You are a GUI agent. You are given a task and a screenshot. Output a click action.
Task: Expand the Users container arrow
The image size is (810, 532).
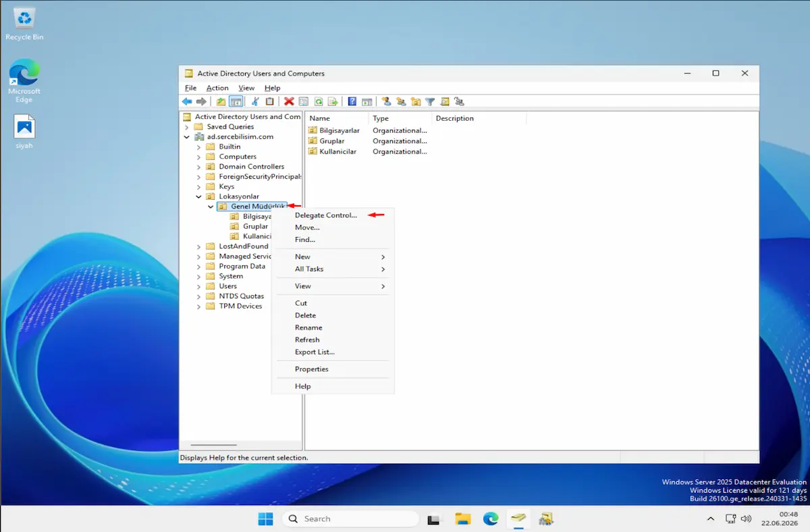pos(199,286)
